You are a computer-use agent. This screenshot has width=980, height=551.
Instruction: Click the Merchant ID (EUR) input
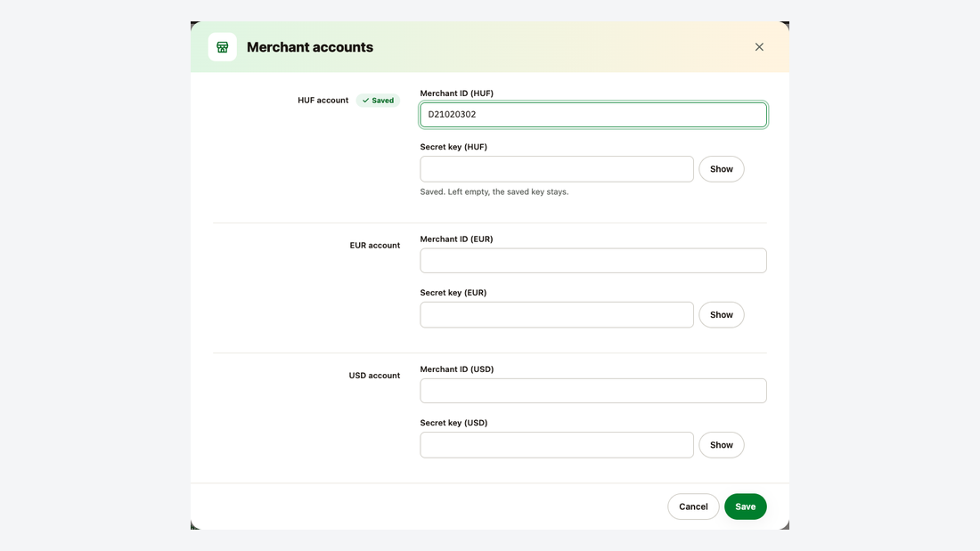point(593,261)
